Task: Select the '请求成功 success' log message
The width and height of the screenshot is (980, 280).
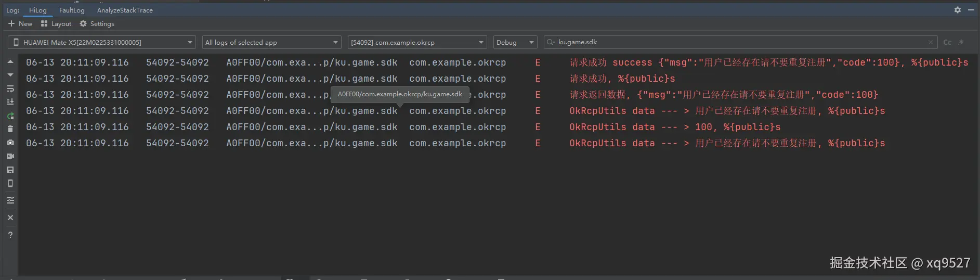Action: 769,62
